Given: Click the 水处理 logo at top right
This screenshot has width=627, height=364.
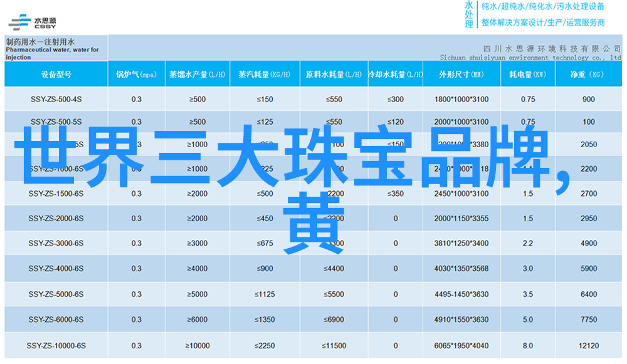Looking at the screenshot, I should click(x=469, y=14).
